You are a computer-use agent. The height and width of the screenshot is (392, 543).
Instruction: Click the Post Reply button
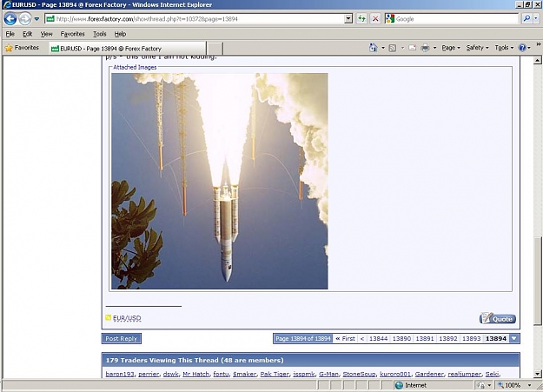click(122, 339)
